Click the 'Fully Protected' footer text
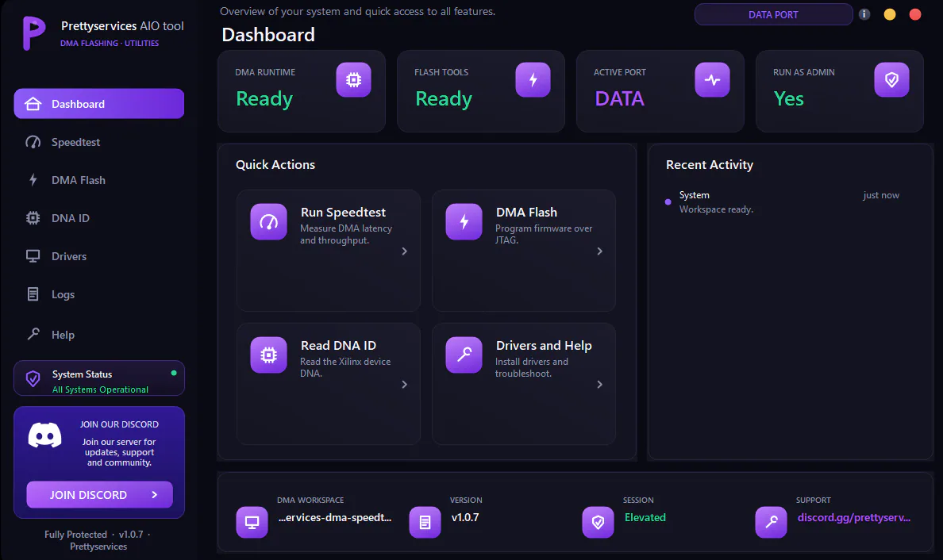This screenshot has height=560, width=943. pyautogui.click(x=75, y=534)
